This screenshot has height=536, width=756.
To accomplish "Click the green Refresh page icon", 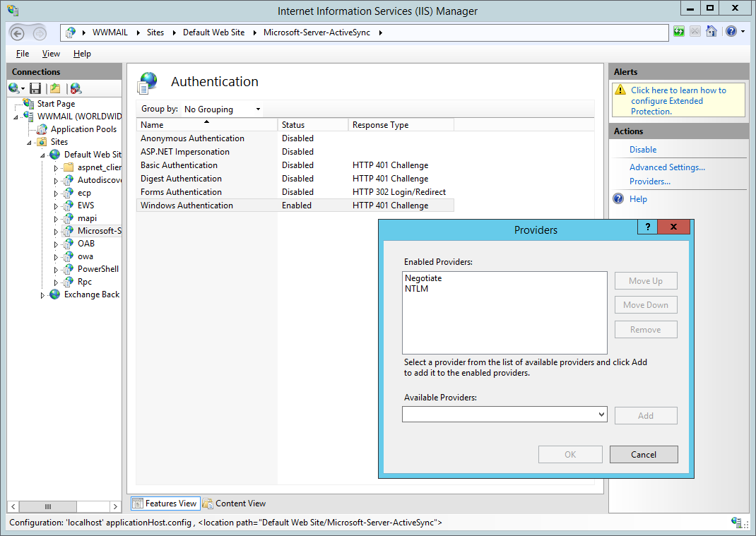I will tap(679, 32).
